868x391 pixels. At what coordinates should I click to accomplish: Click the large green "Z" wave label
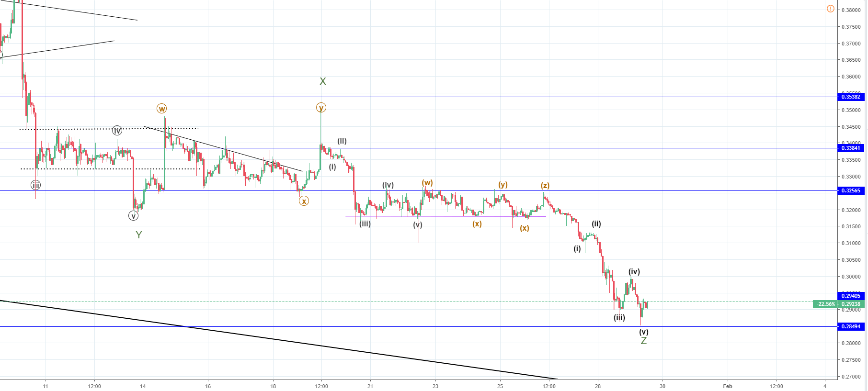pos(644,341)
